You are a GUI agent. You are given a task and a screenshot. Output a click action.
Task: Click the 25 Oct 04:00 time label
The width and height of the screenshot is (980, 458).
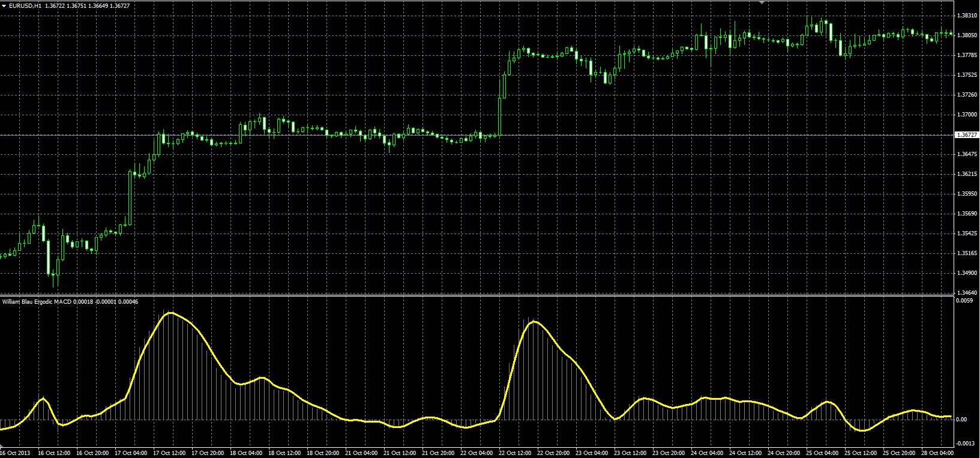[822, 453]
